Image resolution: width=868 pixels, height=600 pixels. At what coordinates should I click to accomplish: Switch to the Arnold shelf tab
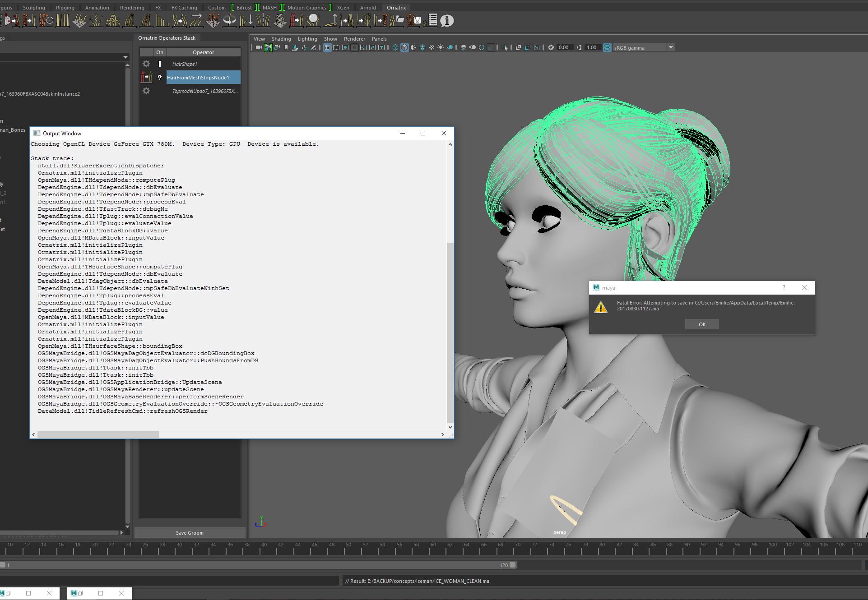367,8
